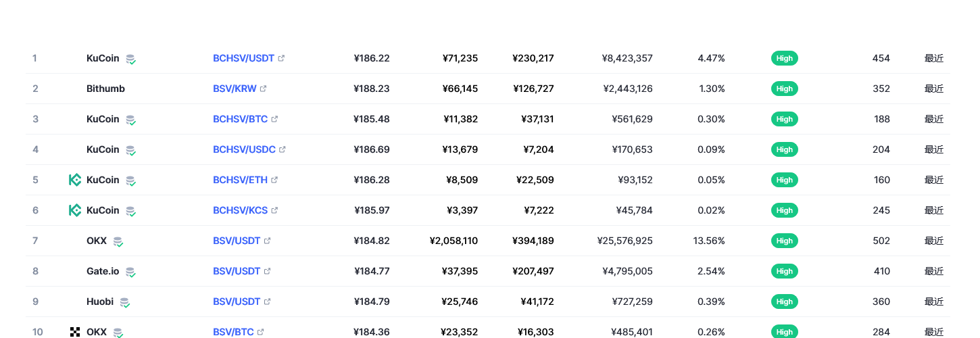Click High confidence badge in Bithumb row
The image size is (980, 338).
785,89
